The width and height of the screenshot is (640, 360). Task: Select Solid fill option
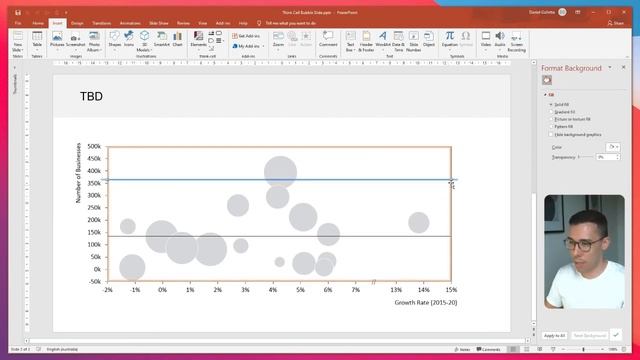click(x=559, y=104)
